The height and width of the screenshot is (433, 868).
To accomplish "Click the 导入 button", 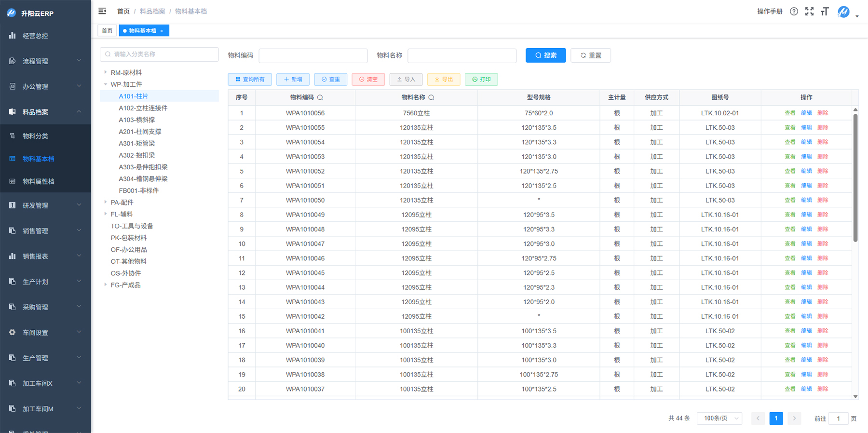I will pos(406,80).
